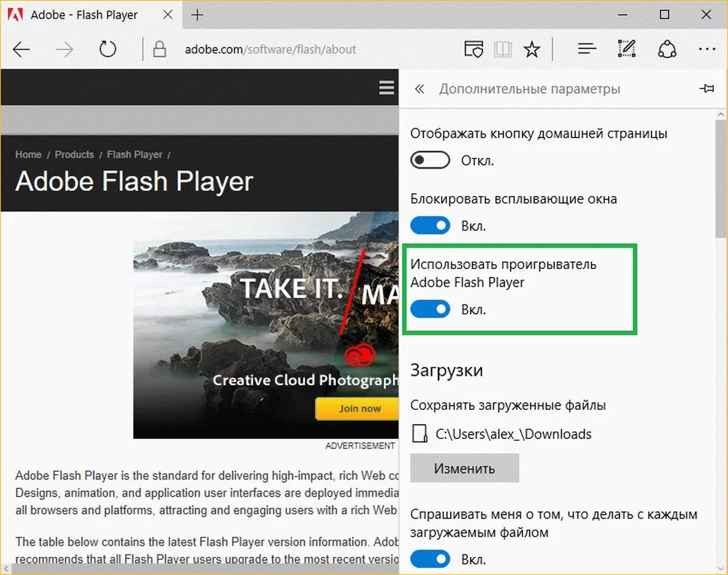
Task: Enable the home page button toggle
Action: click(x=430, y=160)
